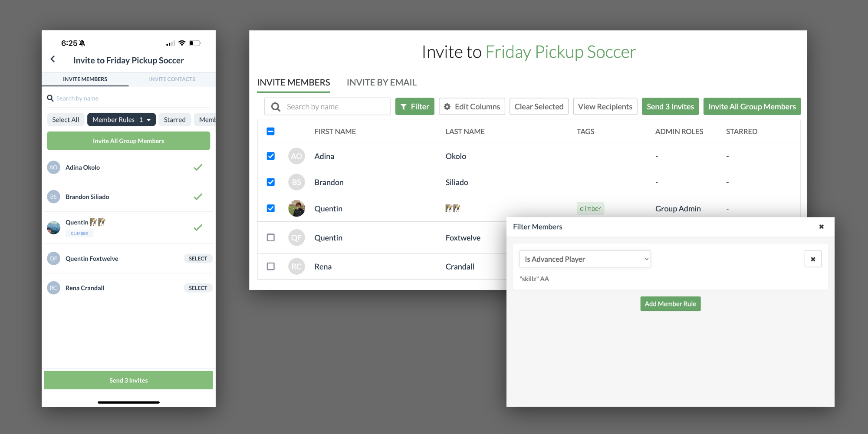Toggle the header select-all checkbox

pos(271,132)
